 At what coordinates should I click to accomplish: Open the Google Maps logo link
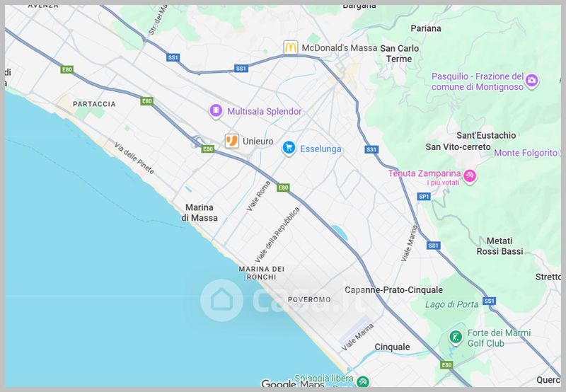(x=292, y=384)
